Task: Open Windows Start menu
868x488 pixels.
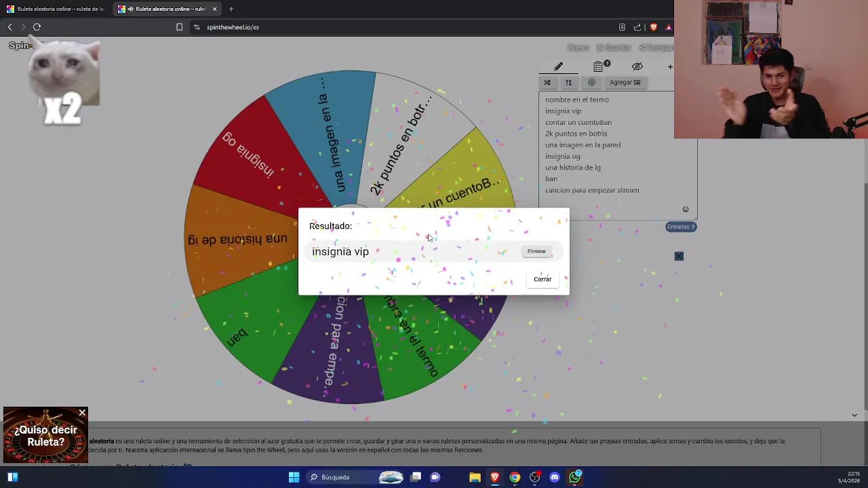Action: [294, 477]
